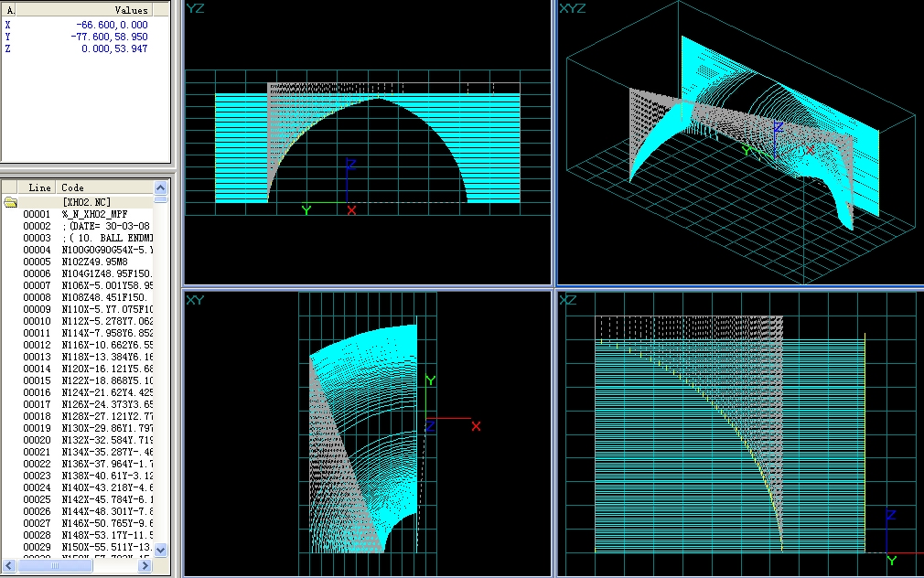Select line 00025 starting N142X-45.784Y
This screenshot has width=924, height=578.
[x=78, y=499]
